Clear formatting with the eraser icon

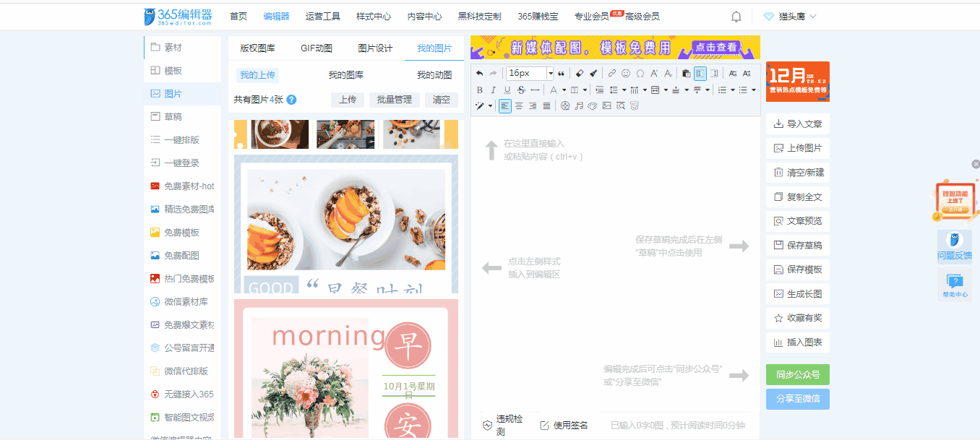pos(580,74)
